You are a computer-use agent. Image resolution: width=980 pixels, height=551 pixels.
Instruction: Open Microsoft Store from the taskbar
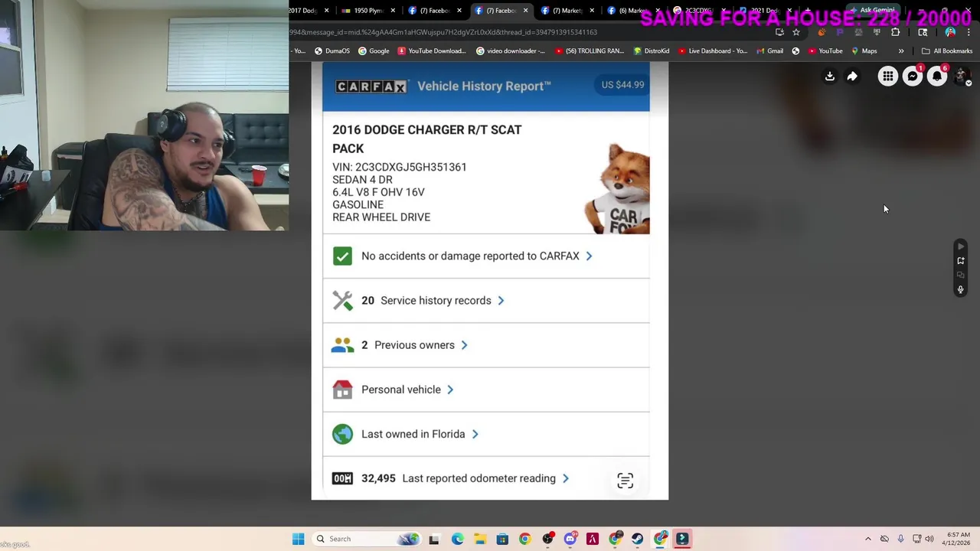coord(502,539)
